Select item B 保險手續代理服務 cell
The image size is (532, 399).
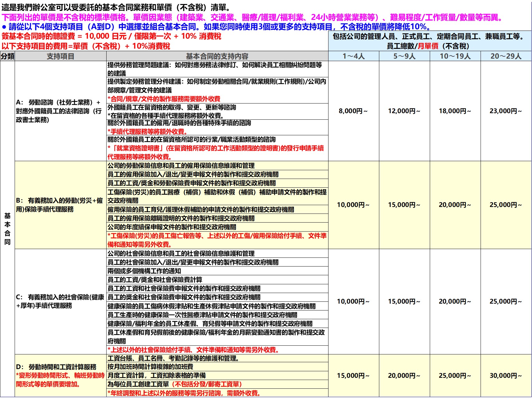point(60,205)
